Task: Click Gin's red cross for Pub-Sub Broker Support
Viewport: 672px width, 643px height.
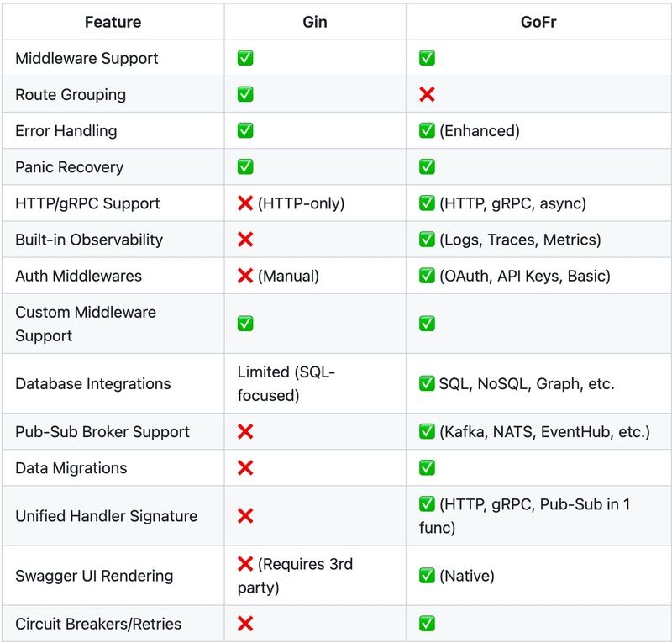Action: 245,431
